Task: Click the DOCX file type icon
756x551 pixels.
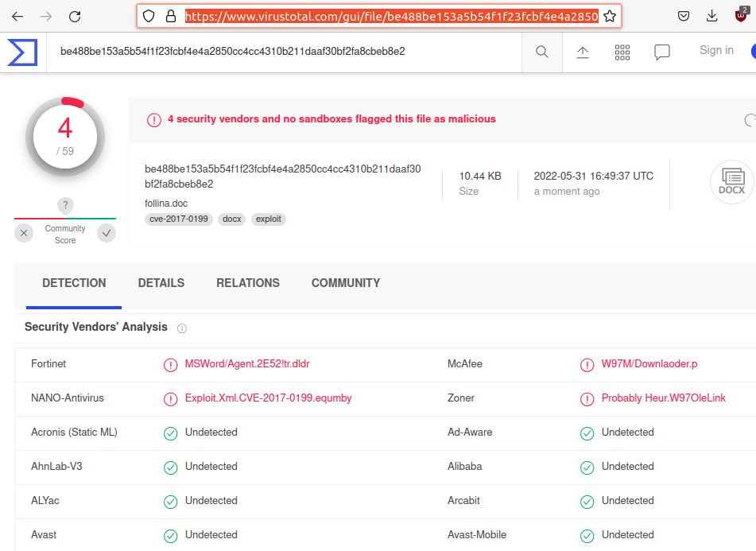Action: [x=732, y=182]
